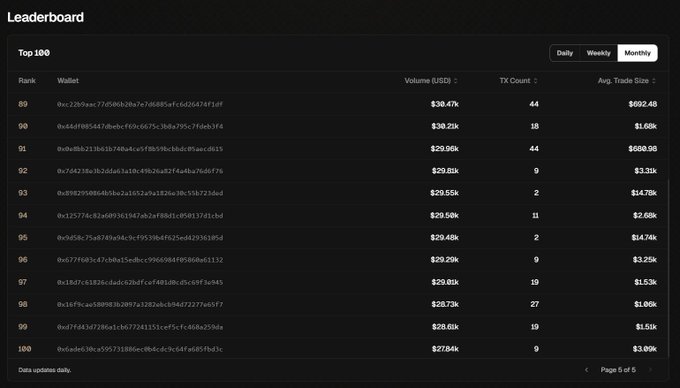
Task: Click average trade size $3.31k
Action: point(646,171)
